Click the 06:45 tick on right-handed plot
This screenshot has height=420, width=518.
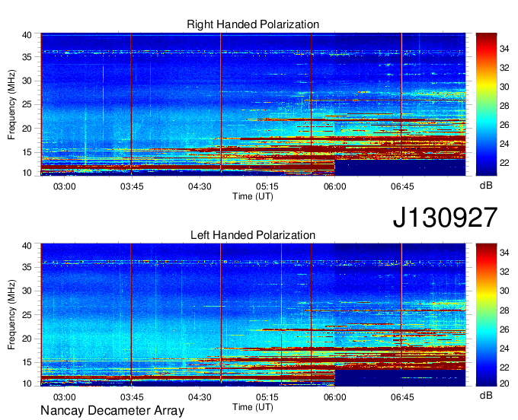pyautogui.click(x=402, y=186)
